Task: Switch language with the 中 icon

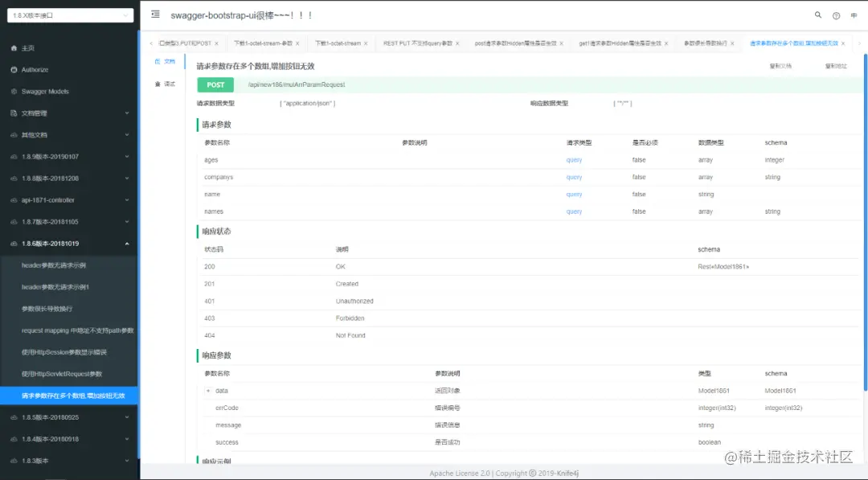Action: point(854,15)
